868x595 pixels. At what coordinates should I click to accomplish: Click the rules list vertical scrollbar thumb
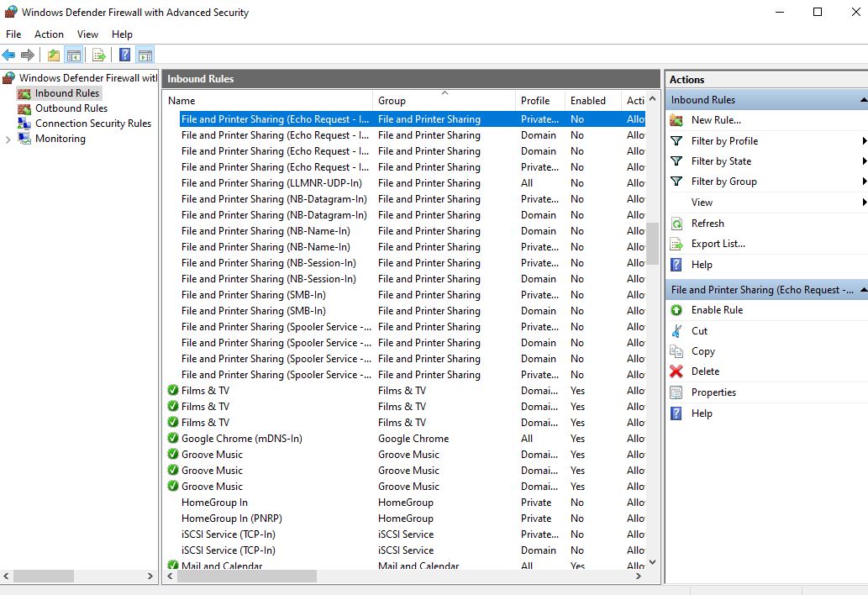click(652, 244)
